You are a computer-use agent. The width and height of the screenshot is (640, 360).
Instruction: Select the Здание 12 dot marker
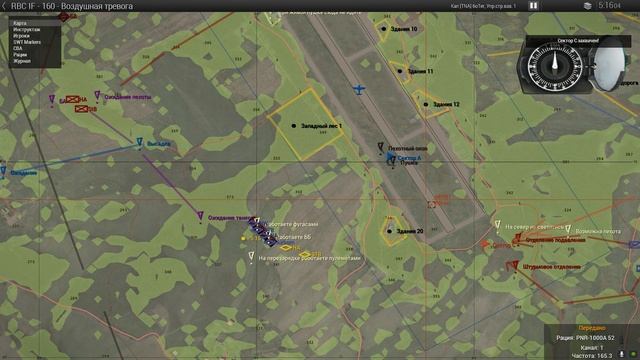(x=426, y=104)
